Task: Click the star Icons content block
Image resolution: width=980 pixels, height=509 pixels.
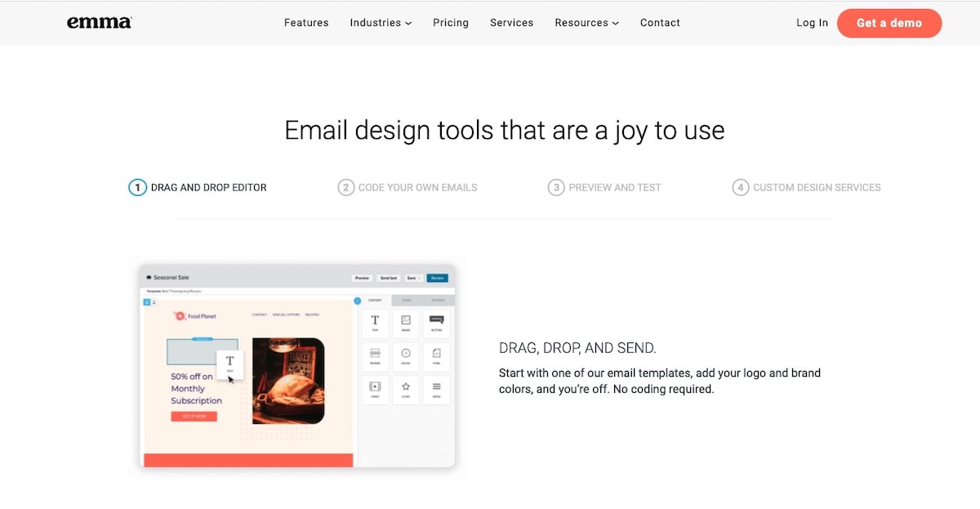Action: point(406,388)
